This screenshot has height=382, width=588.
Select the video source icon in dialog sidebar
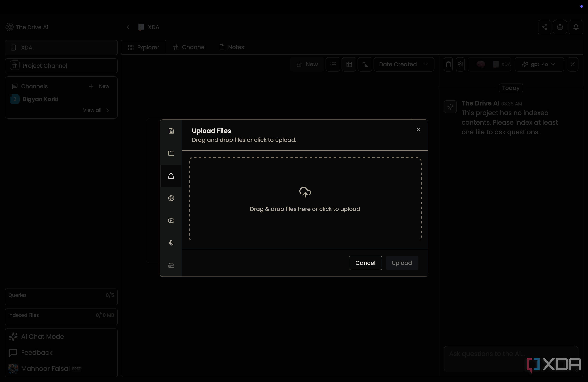pos(171,221)
